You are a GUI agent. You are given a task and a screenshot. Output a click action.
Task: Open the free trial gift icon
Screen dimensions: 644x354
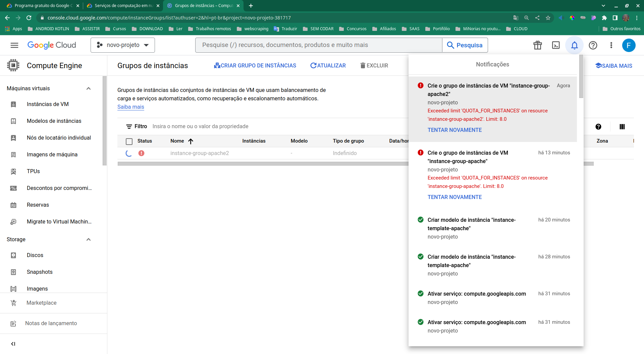pos(538,45)
